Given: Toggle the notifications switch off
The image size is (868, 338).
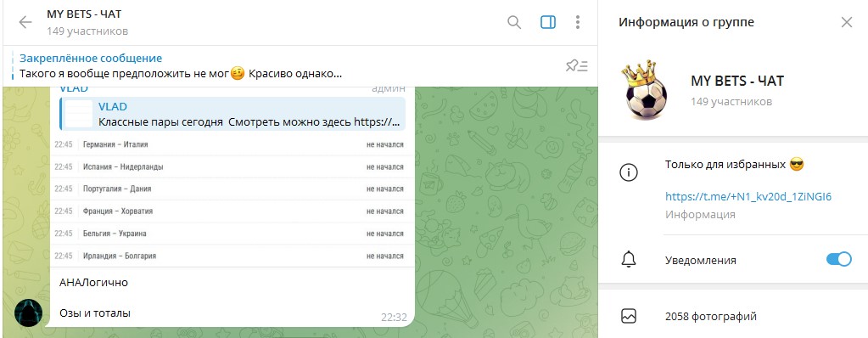Looking at the screenshot, I should point(838,259).
